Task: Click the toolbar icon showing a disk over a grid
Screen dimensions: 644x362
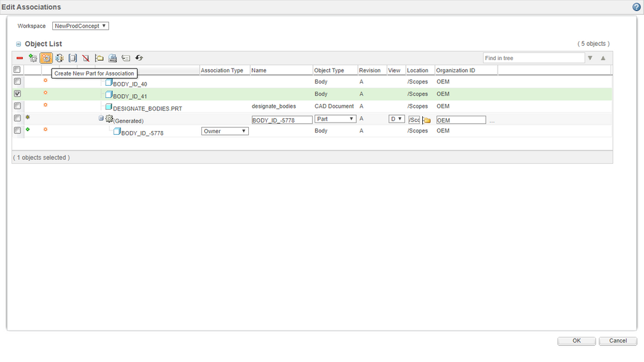Action: [113, 58]
